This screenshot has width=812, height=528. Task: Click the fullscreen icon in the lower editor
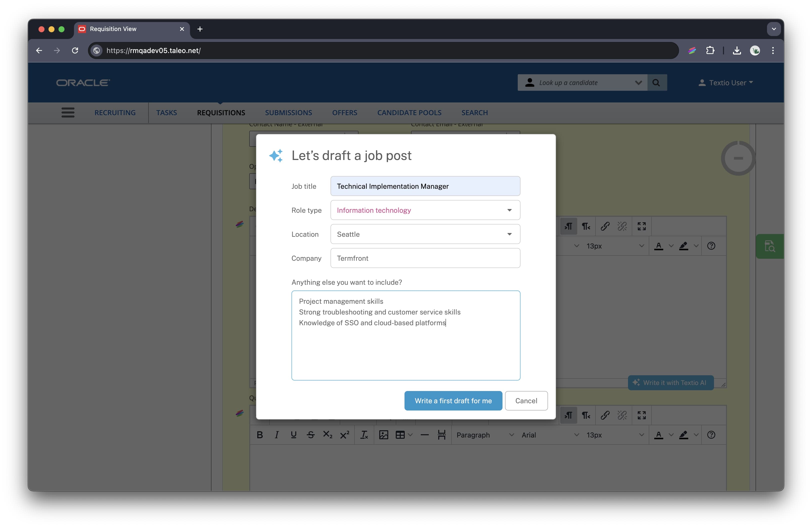tap(641, 415)
